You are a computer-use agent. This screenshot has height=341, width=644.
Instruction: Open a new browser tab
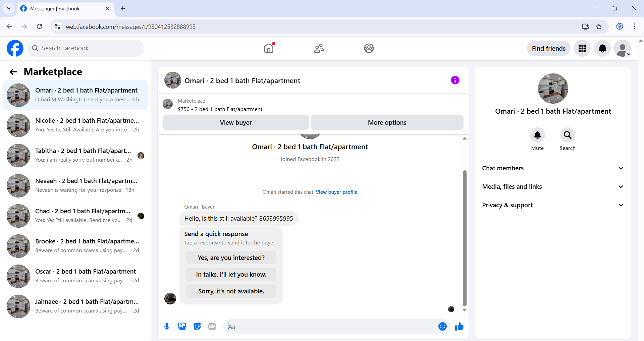[123, 8]
